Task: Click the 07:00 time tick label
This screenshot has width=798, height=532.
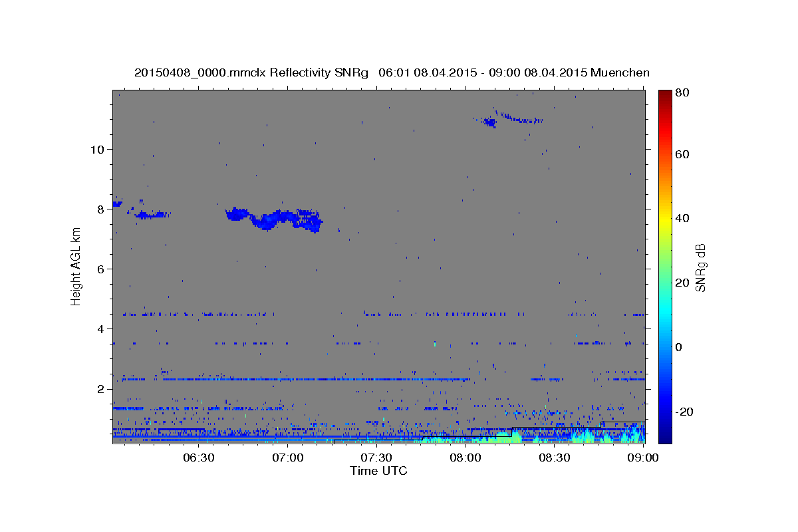Action: click(x=287, y=458)
